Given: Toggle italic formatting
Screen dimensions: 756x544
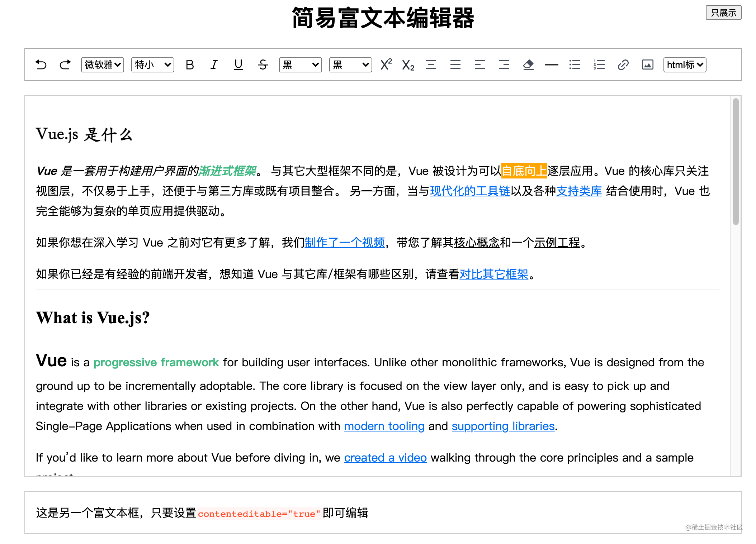Looking at the screenshot, I should point(214,65).
